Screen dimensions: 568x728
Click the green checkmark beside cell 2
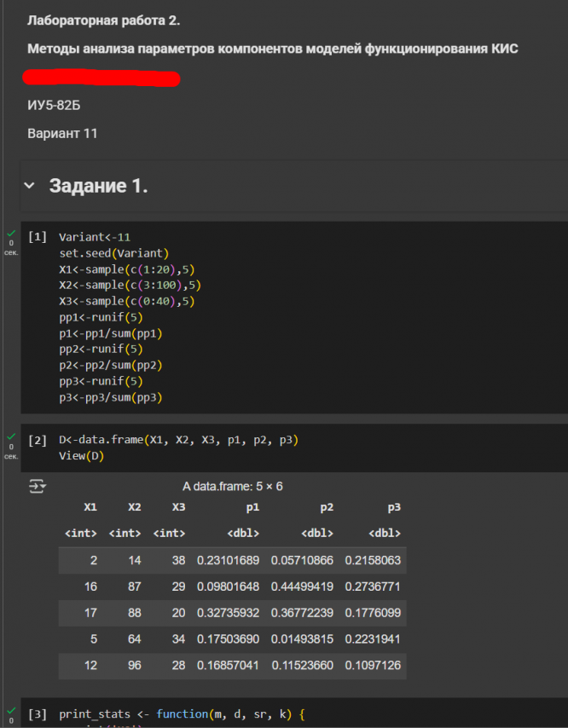[x=11, y=436]
